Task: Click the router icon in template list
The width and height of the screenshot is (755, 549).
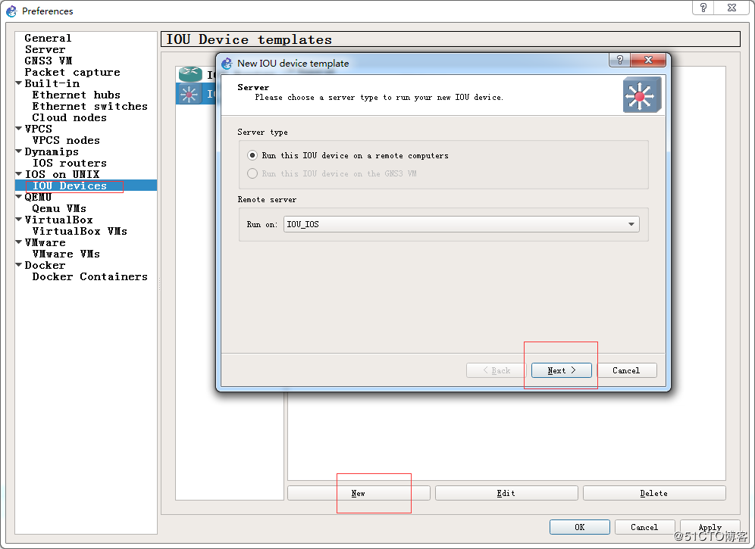Action: (190, 74)
